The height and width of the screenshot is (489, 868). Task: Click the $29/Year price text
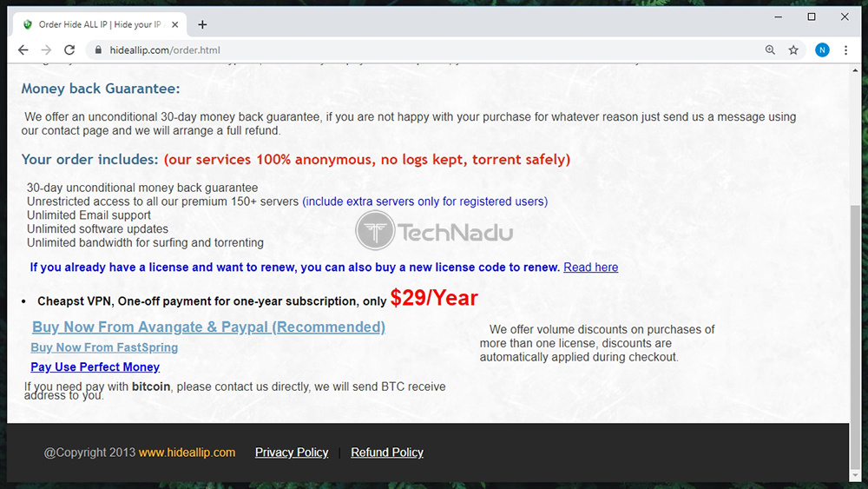[434, 298]
